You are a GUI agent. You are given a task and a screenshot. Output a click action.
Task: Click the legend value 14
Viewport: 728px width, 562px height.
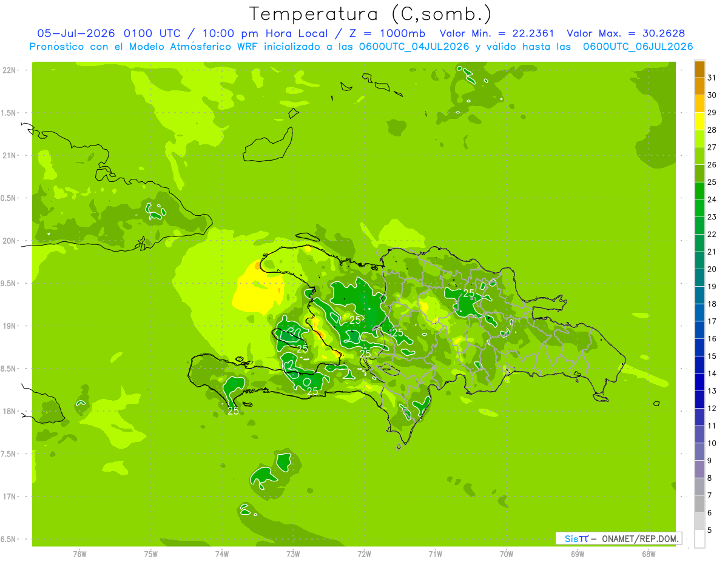point(712,373)
